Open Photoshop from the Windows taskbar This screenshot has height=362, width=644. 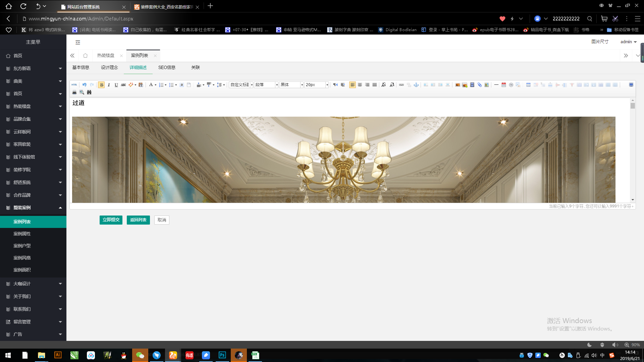pos(222,355)
